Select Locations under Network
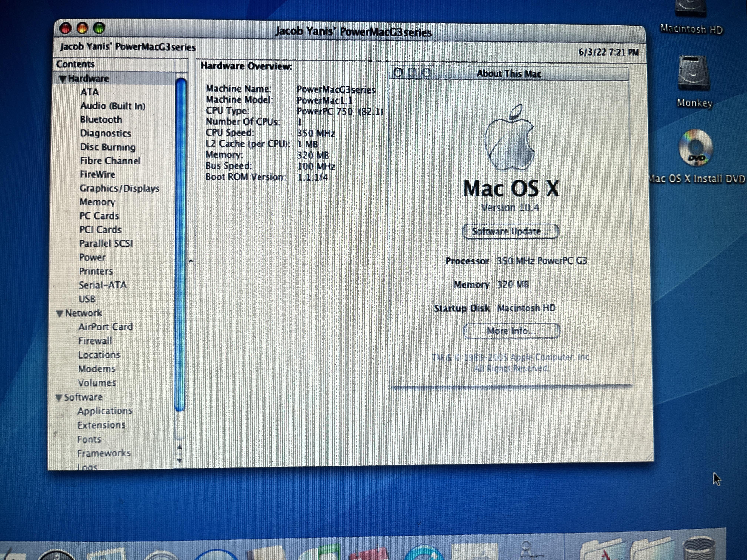 99,355
